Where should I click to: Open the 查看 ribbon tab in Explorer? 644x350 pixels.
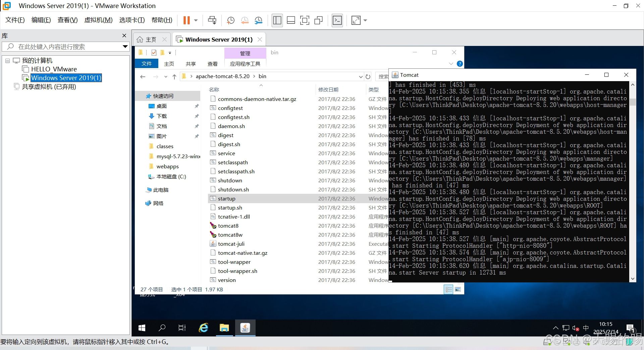pos(213,64)
